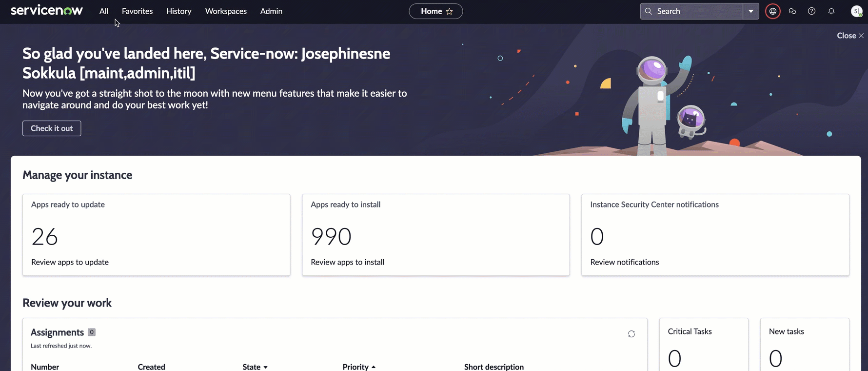This screenshot has width=868, height=371.
Task: Open the Apps ready to install card
Action: (435, 235)
